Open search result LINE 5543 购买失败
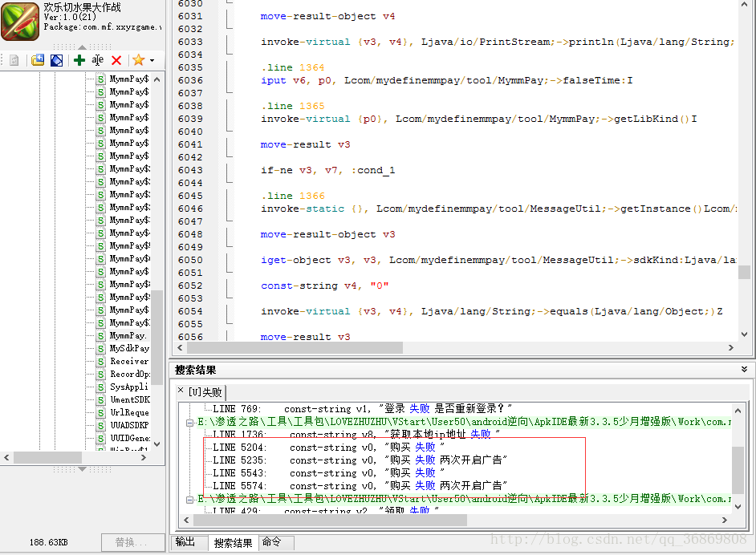 point(329,473)
